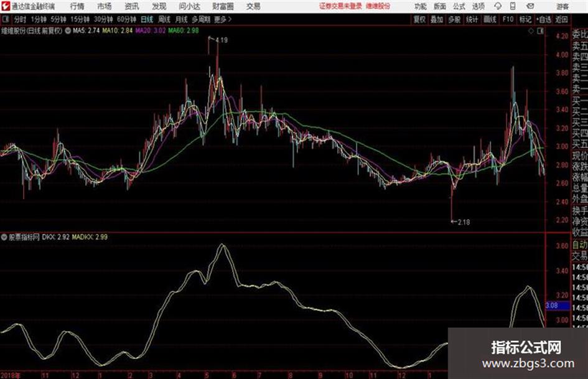The width and height of the screenshot is (588, 379).
Task: Click the 2.18 low price marker
Action: 464,222
